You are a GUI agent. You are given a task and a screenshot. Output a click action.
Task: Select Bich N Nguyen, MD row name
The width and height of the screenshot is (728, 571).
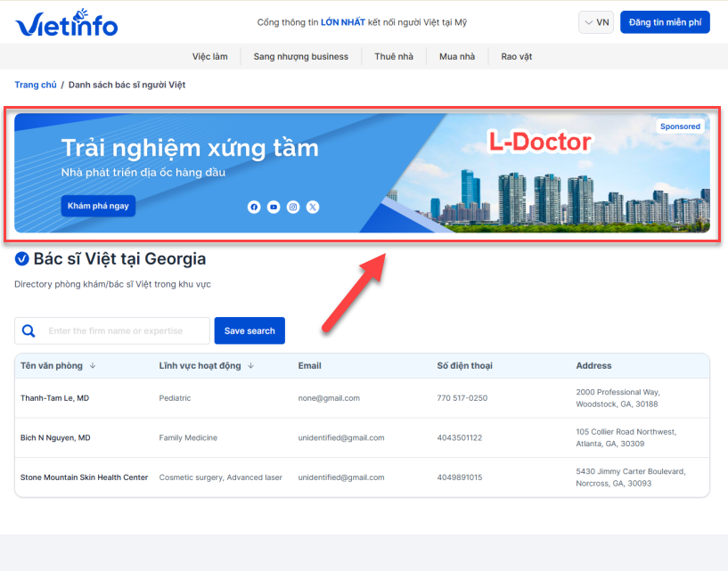tap(55, 437)
